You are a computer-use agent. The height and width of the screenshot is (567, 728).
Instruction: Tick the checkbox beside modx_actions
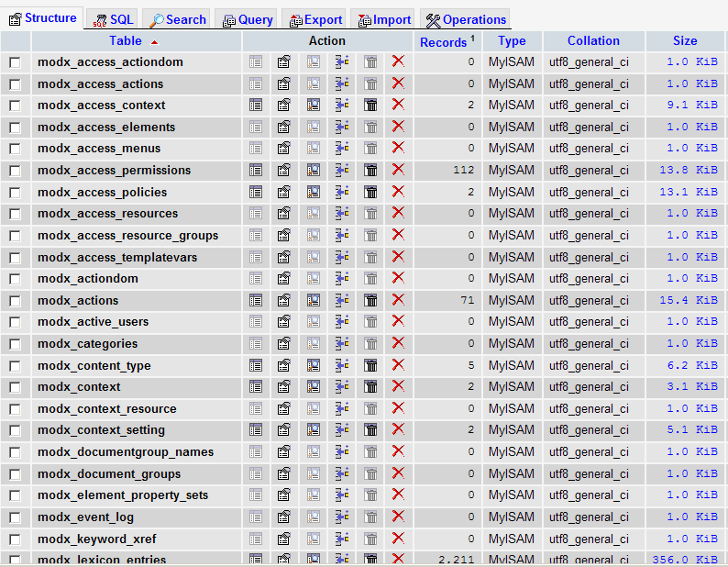coord(15,300)
